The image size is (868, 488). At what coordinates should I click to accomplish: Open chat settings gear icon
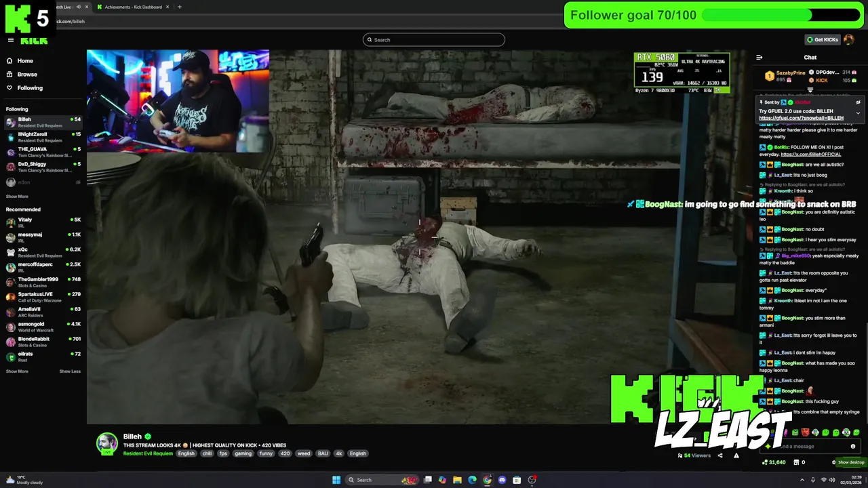pyautogui.click(x=834, y=462)
